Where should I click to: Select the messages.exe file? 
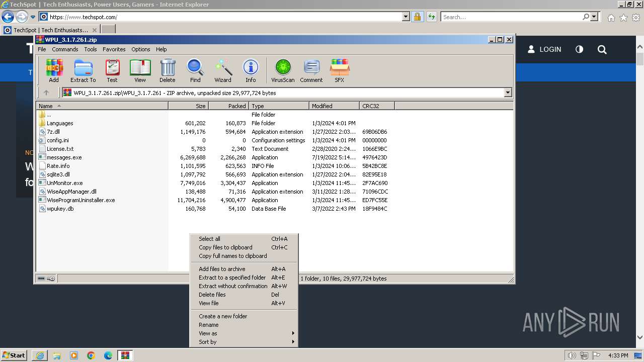pyautogui.click(x=64, y=157)
